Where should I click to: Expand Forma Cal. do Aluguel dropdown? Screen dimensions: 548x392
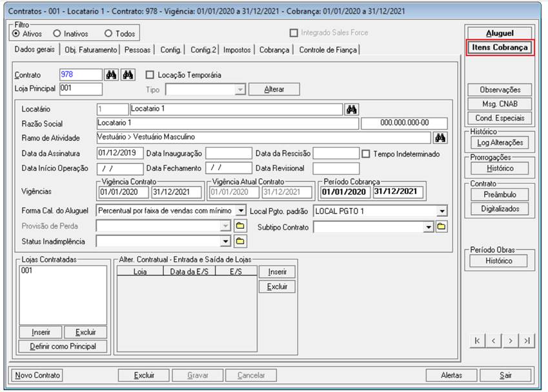241,210
